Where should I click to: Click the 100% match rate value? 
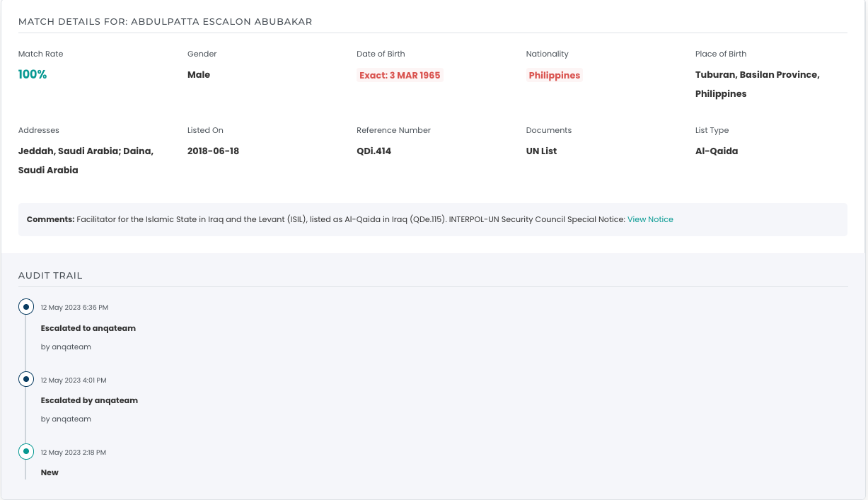pyautogui.click(x=33, y=75)
